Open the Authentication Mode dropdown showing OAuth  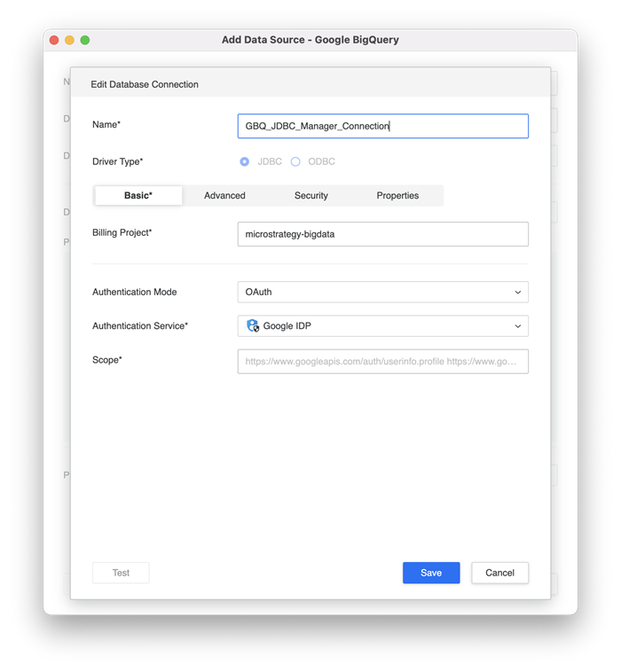pos(382,293)
